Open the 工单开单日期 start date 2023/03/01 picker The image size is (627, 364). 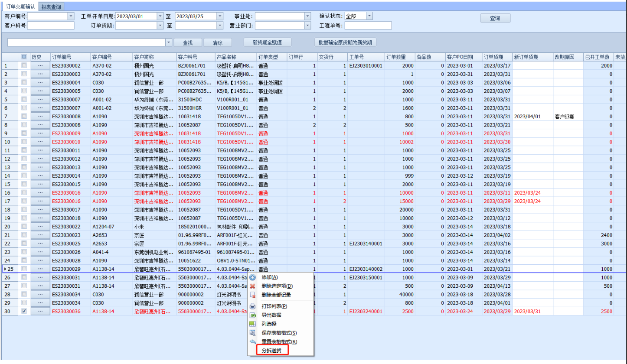(160, 16)
